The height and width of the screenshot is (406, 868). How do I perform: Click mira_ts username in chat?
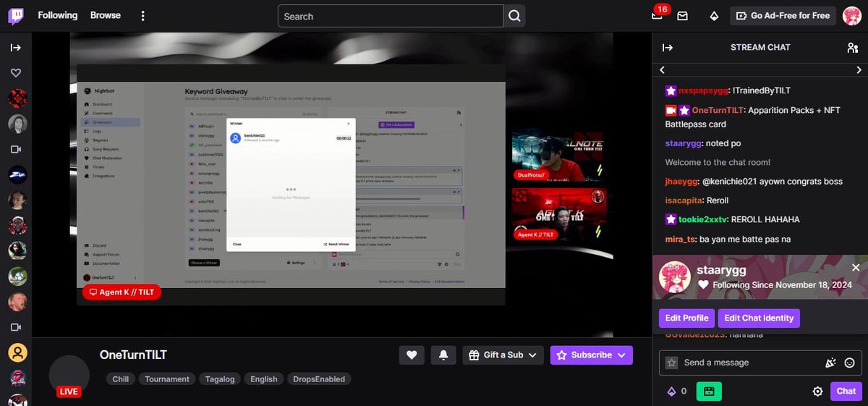(x=679, y=239)
